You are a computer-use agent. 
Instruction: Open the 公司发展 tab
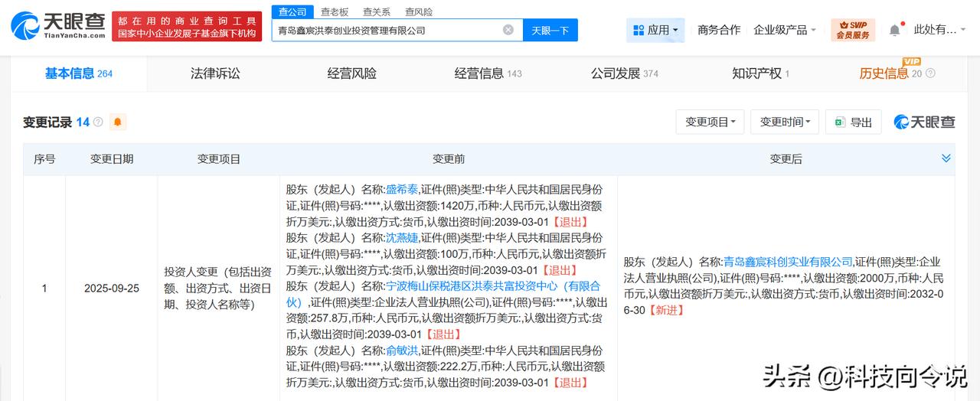pos(624,73)
